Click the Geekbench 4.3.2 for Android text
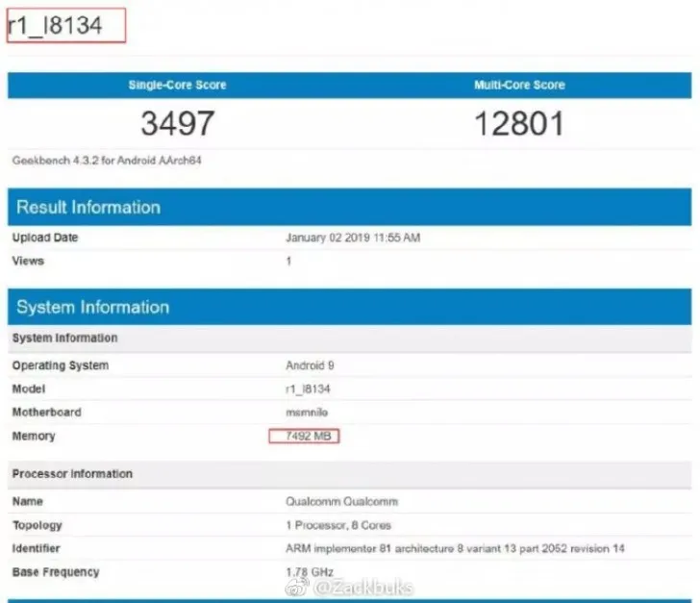 tap(107, 161)
